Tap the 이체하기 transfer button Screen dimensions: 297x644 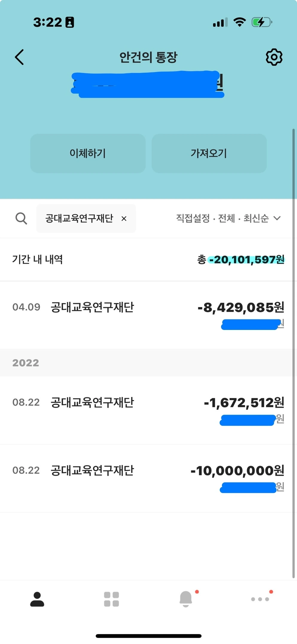(x=88, y=153)
